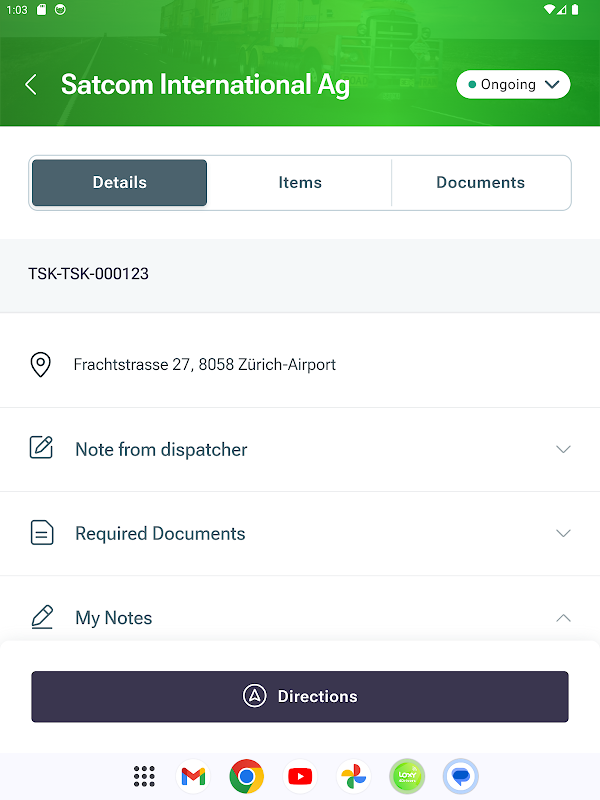Image resolution: width=600 pixels, height=800 pixels.
Task: Tap the back arrow icon
Action: click(31, 85)
